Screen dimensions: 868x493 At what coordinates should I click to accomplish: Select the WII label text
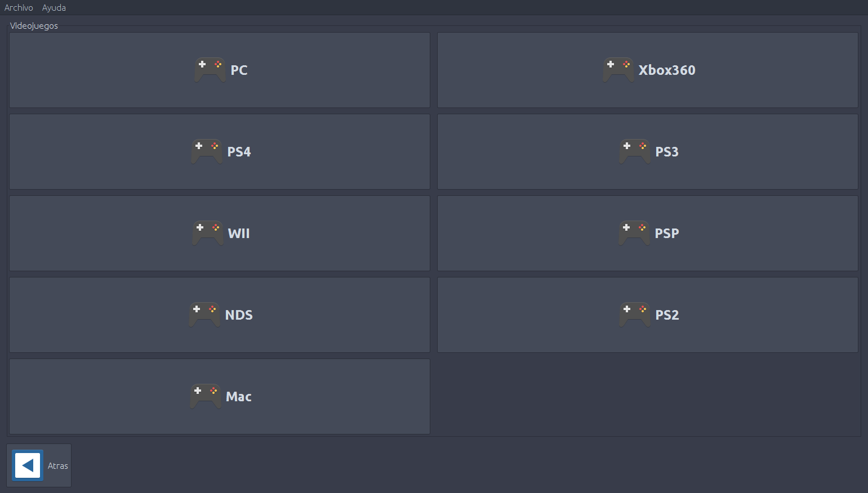point(239,234)
